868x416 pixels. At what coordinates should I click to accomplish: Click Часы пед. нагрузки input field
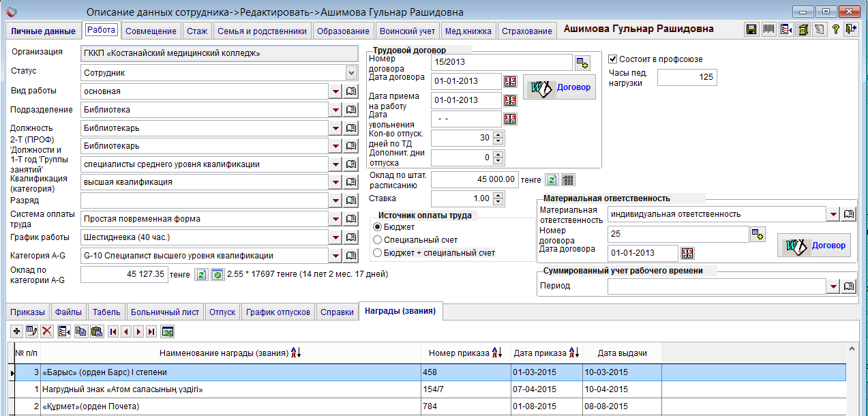pyautogui.click(x=687, y=78)
